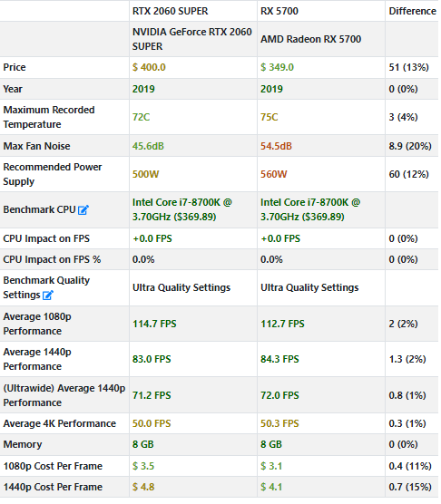The image size is (441, 504).
Task: Click the Max Fan Noise label
Action: pos(37,147)
